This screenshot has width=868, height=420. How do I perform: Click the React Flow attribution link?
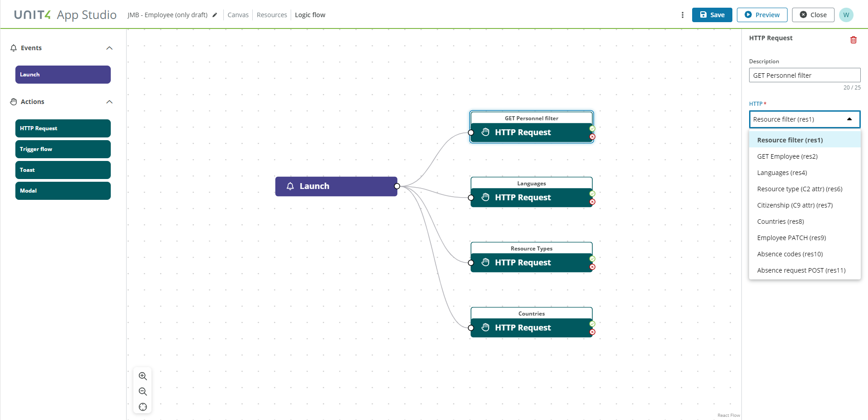(729, 415)
